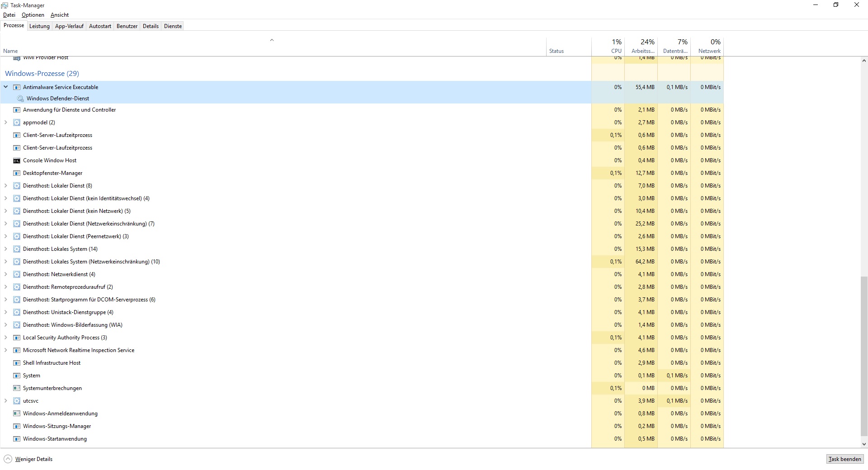Click the 25,2 MB memory value
This screenshot has width=868, height=470.
[x=645, y=224]
